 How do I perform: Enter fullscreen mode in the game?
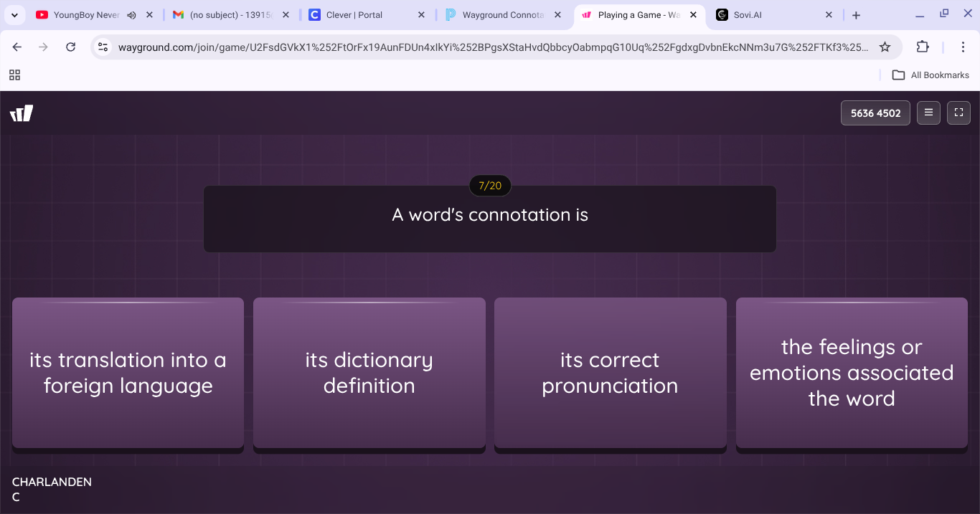pyautogui.click(x=958, y=113)
